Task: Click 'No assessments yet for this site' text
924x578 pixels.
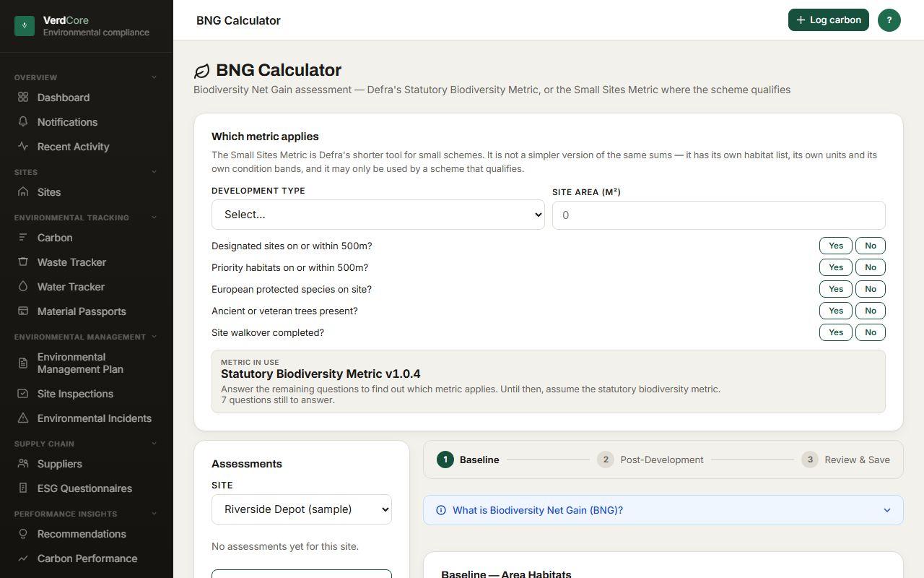Action: pyautogui.click(x=285, y=546)
